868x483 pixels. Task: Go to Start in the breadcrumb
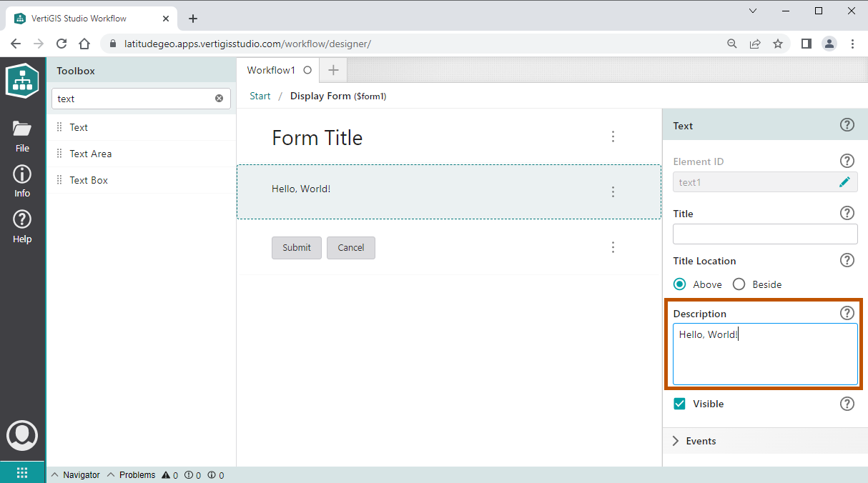tap(260, 96)
